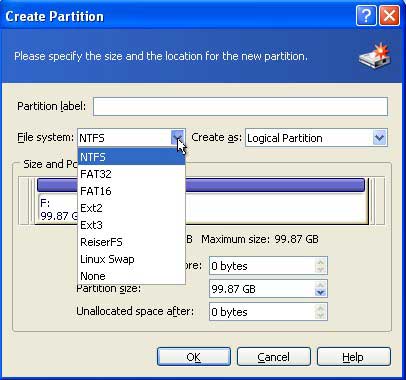Image resolution: width=406 pixels, height=380 pixels.
Task: Click the Maximum size 99.87 GB text
Action: [260, 239]
